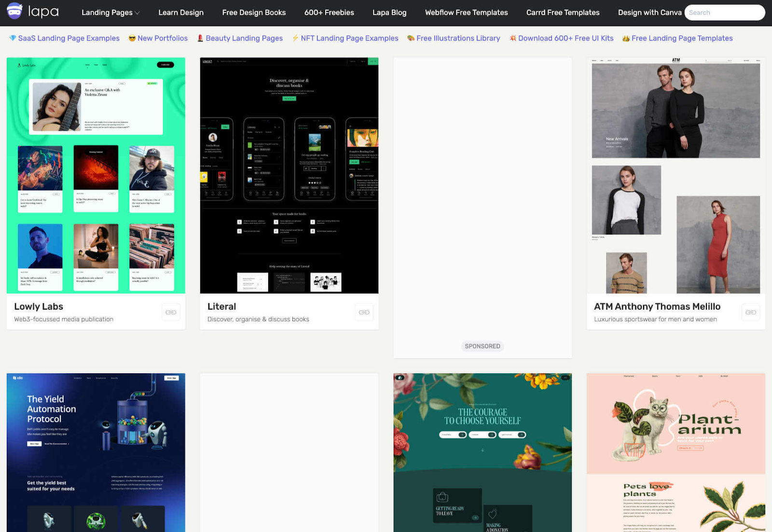The height and width of the screenshot is (532, 772).
Task: Click 'Web3-focussed media publication' description
Action: click(x=64, y=319)
